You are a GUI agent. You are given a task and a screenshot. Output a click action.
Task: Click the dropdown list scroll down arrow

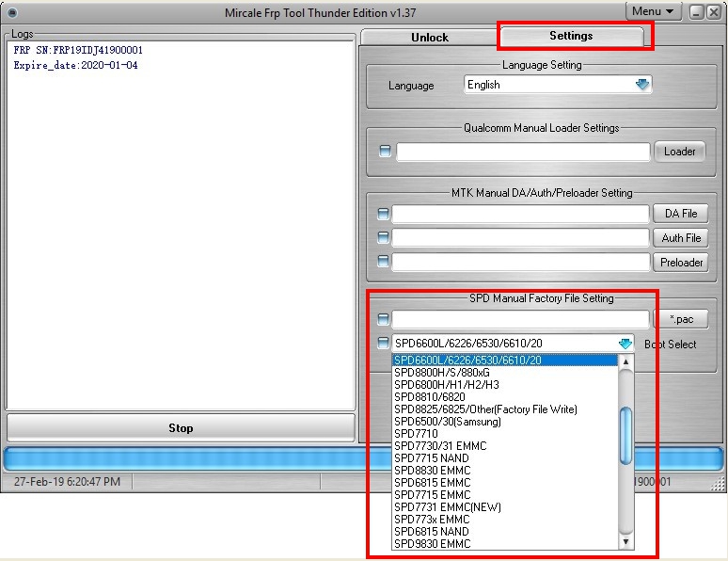[x=625, y=541]
